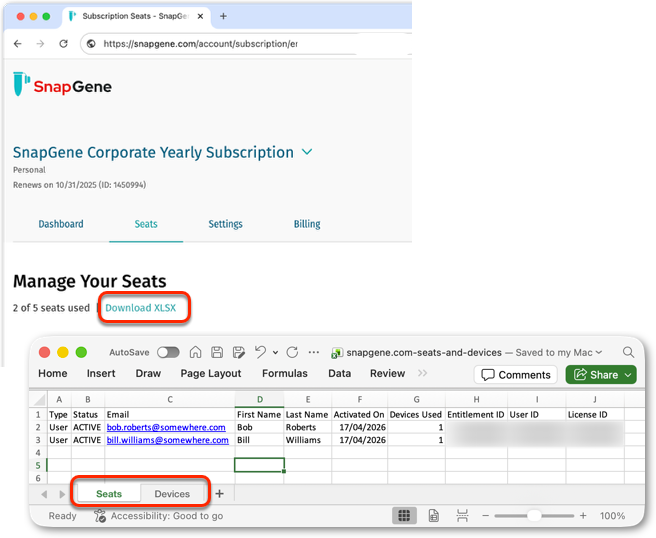Image resolution: width=656 pixels, height=538 pixels.
Task: Open the Page Layout ribbon tab
Action: point(211,373)
